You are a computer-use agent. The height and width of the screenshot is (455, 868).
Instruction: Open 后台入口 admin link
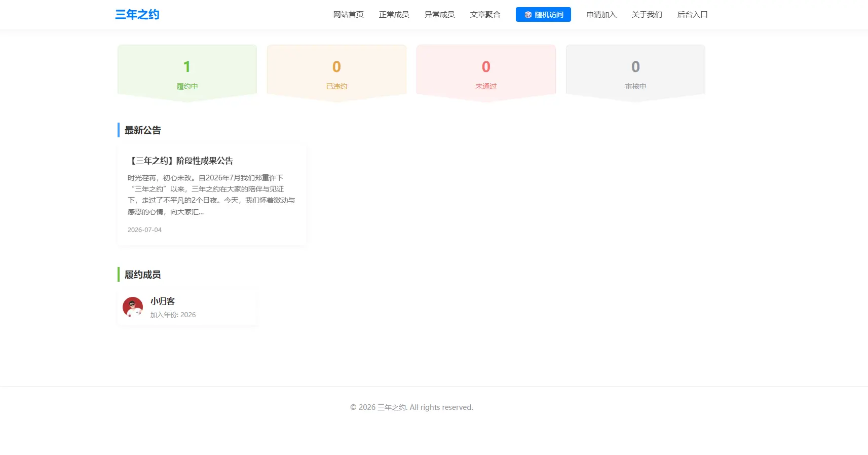pyautogui.click(x=693, y=15)
